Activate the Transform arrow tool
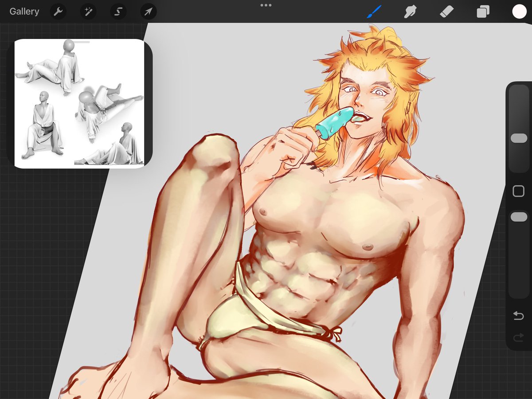 click(x=149, y=12)
